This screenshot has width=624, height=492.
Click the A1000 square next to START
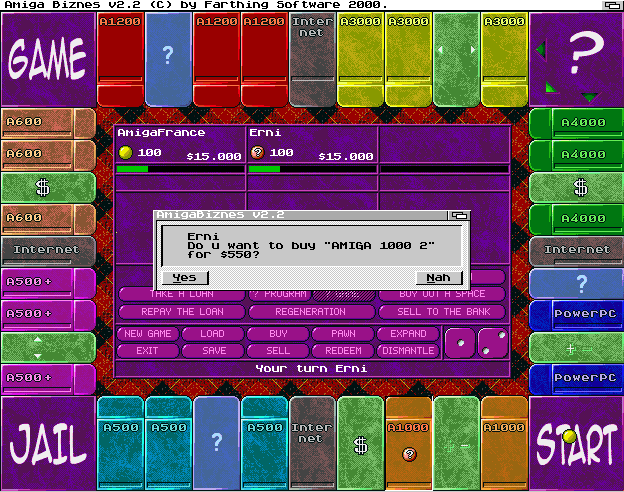tap(504, 443)
